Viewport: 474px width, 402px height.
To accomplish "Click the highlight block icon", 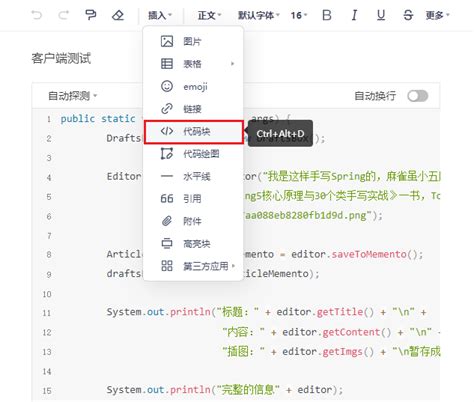I will pos(167,244).
